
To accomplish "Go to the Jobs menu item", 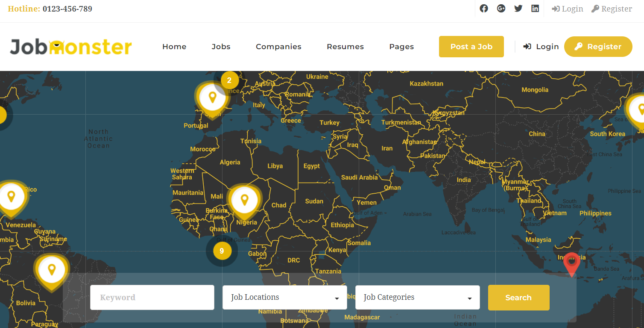I will [x=221, y=47].
